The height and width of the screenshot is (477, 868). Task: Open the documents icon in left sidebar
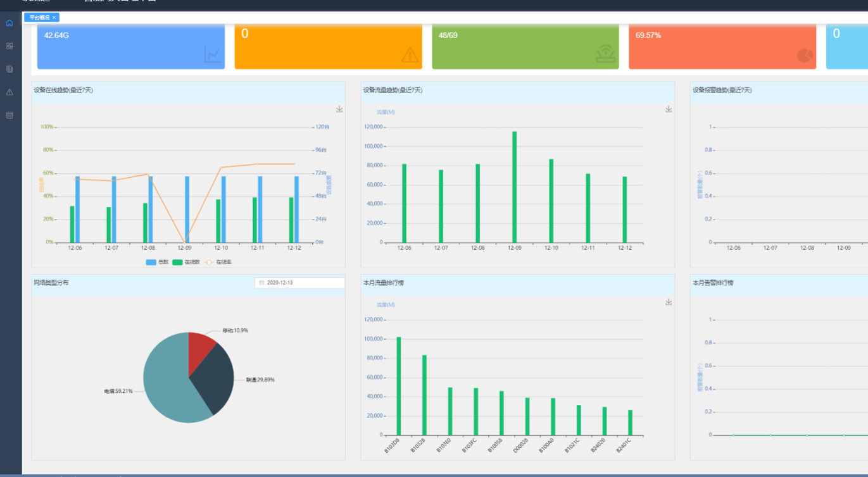coord(9,69)
